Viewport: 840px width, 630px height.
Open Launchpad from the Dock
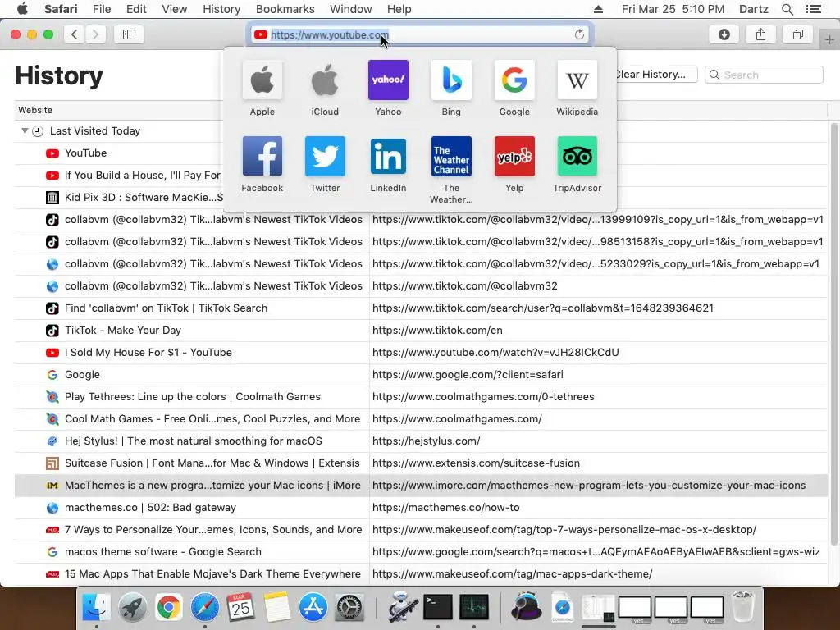click(x=133, y=608)
